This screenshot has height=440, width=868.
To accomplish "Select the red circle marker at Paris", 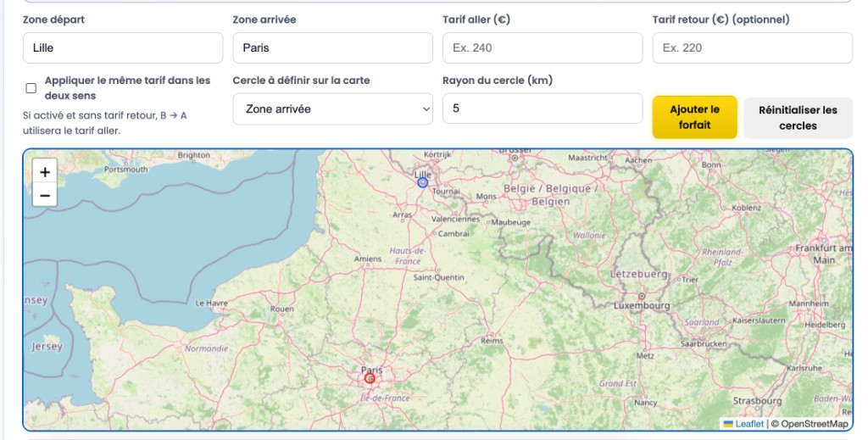I will [x=370, y=379].
